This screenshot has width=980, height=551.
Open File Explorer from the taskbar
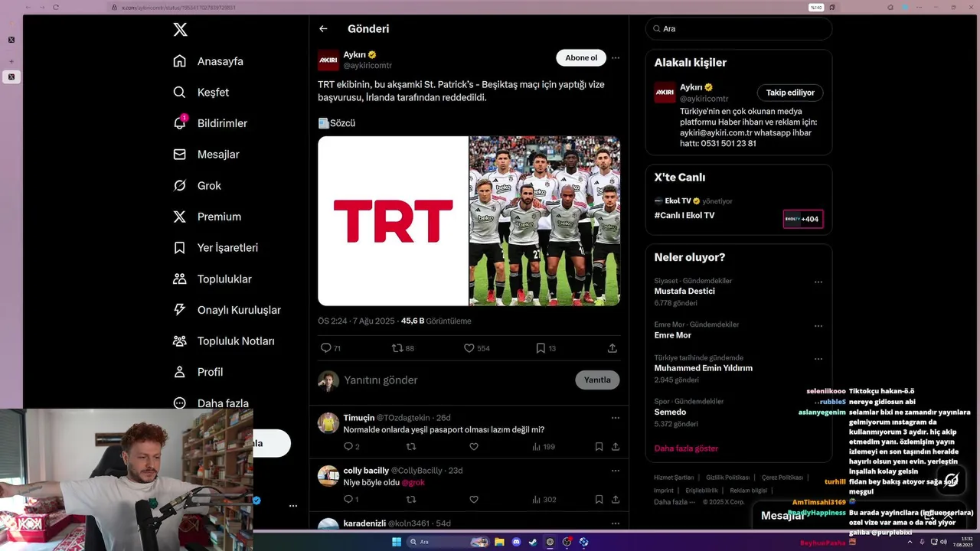click(x=499, y=542)
